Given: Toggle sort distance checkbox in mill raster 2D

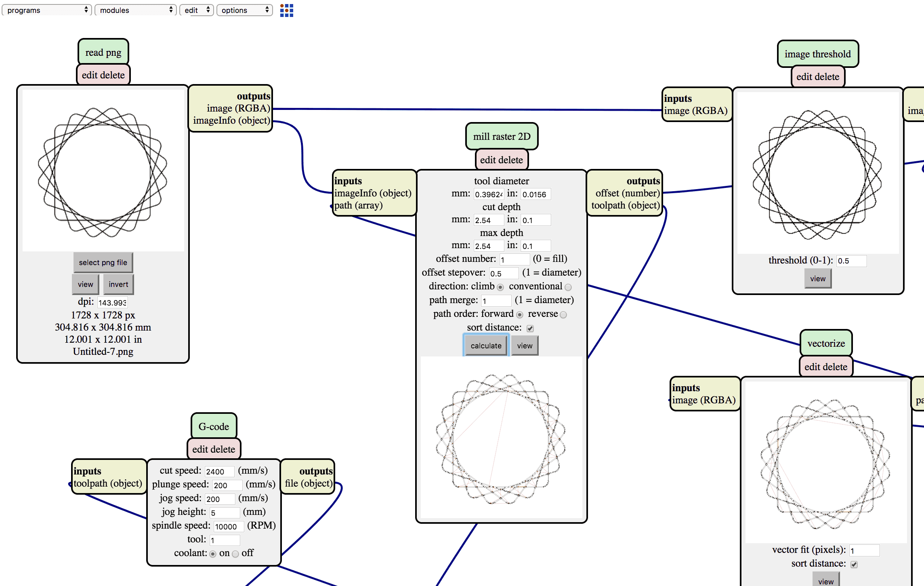Looking at the screenshot, I should 530,329.
